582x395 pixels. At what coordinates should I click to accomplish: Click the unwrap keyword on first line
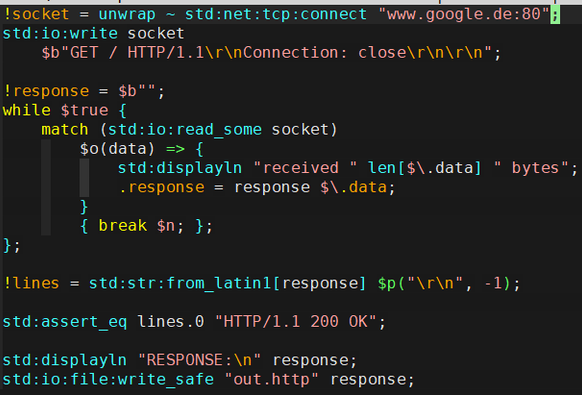pos(127,14)
